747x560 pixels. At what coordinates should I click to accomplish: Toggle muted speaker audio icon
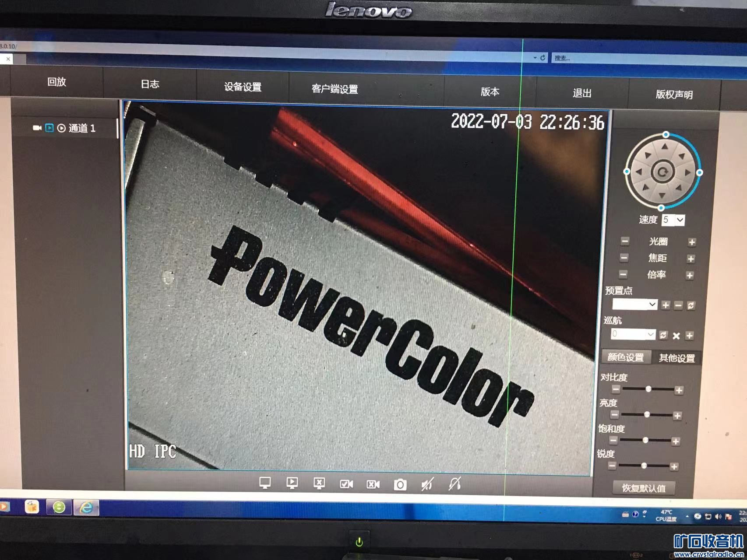(427, 484)
